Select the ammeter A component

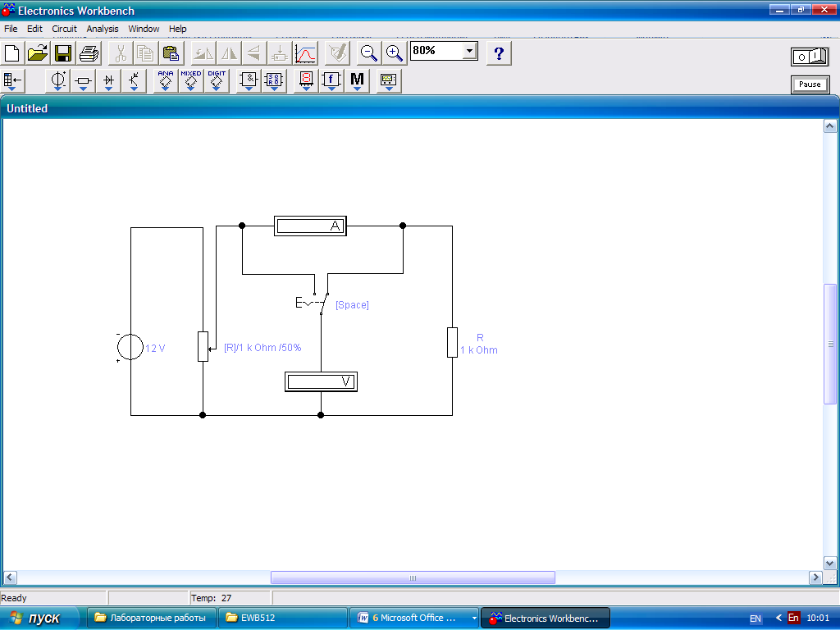pyautogui.click(x=310, y=226)
